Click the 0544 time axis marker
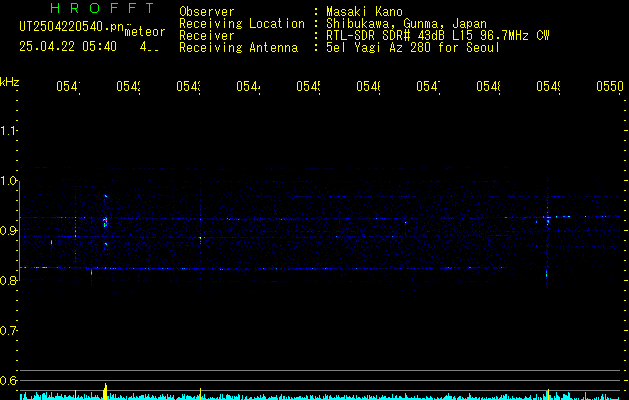Image resolution: width=629 pixels, height=400 pixels. click(248, 86)
